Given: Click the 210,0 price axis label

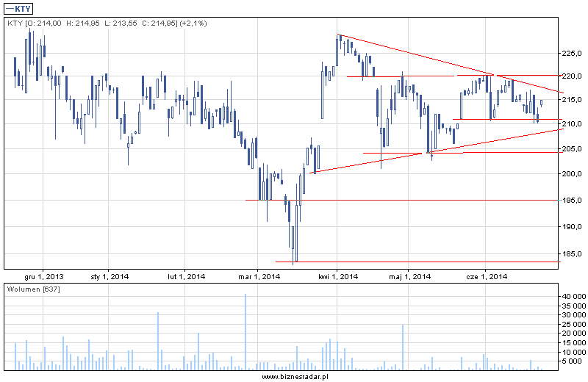Looking at the screenshot, I should 572,123.
